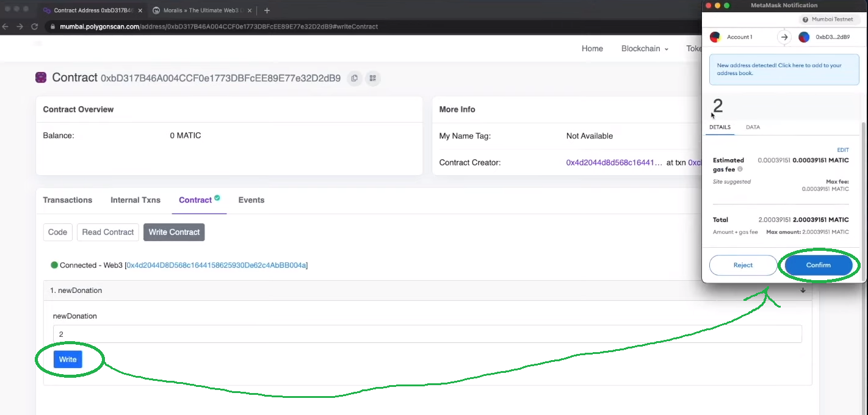868x415 pixels.
Task: Click the 'More Info' heading
Action: (x=457, y=109)
